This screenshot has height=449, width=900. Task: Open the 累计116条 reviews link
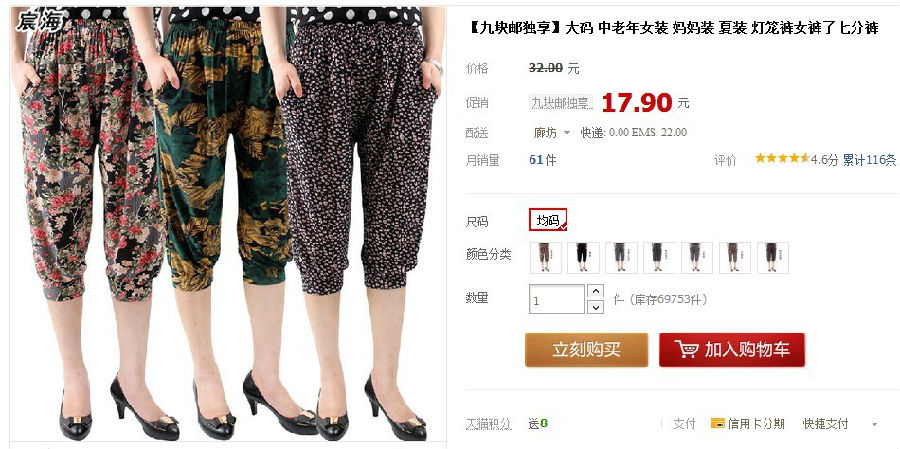[x=869, y=160]
